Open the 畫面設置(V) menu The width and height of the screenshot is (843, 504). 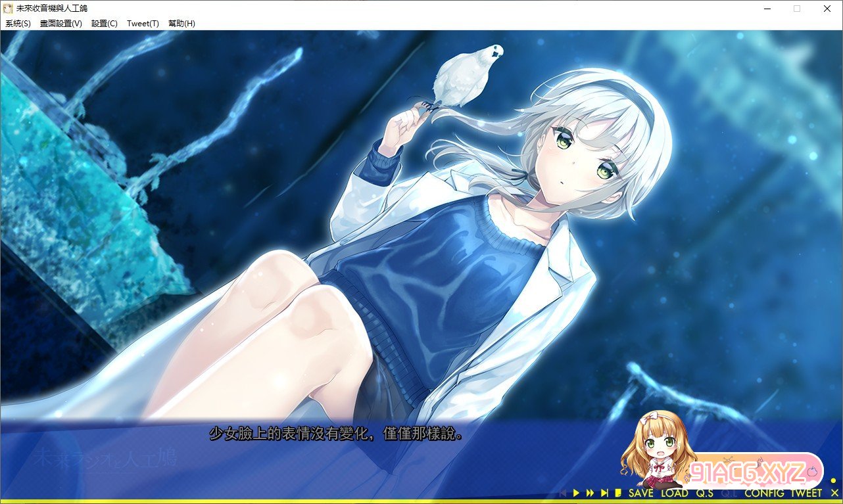click(60, 24)
